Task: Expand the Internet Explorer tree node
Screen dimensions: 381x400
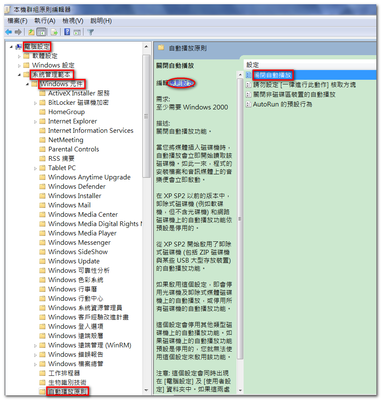Action: point(35,121)
